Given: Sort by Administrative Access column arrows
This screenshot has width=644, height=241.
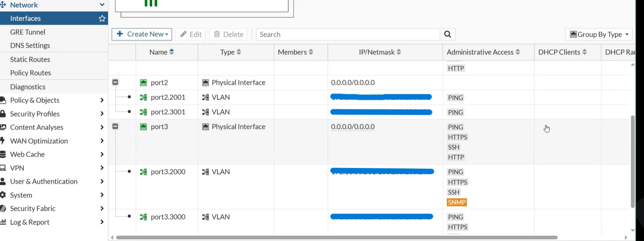Looking at the screenshot, I should click(518, 52).
